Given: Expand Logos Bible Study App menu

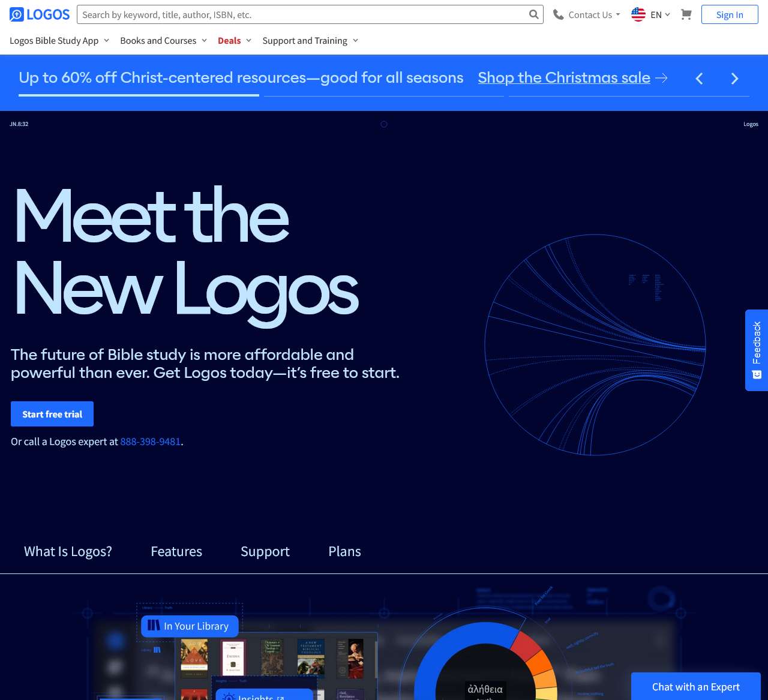Looking at the screenshot, I should 59,40.
